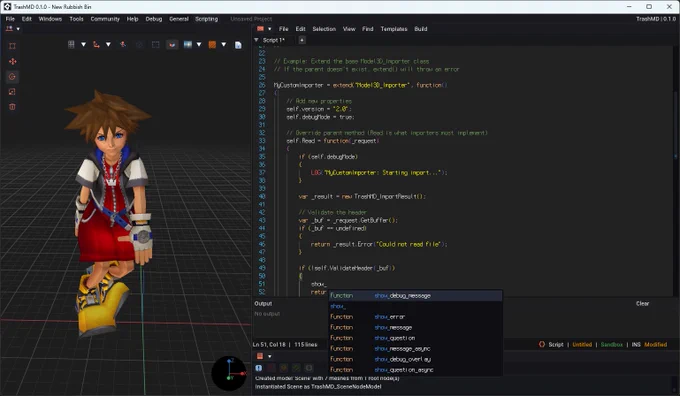
Task: Click the axis gizmo icon in viewport toolbar
Action: click(x=96, y=44)
